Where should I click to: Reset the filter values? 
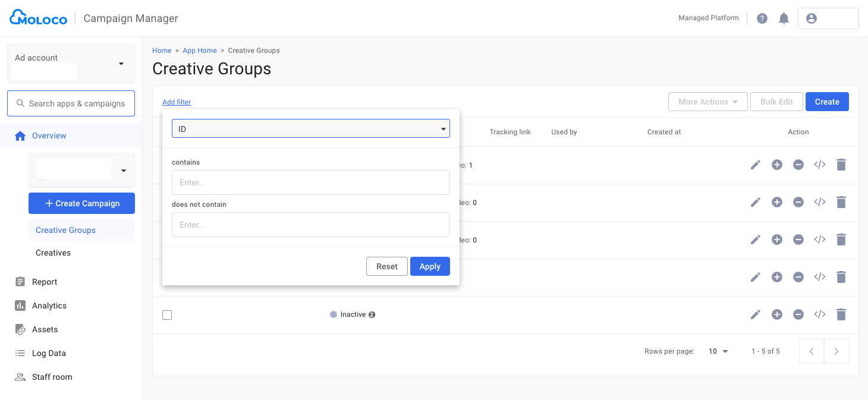tap(386, 266)
